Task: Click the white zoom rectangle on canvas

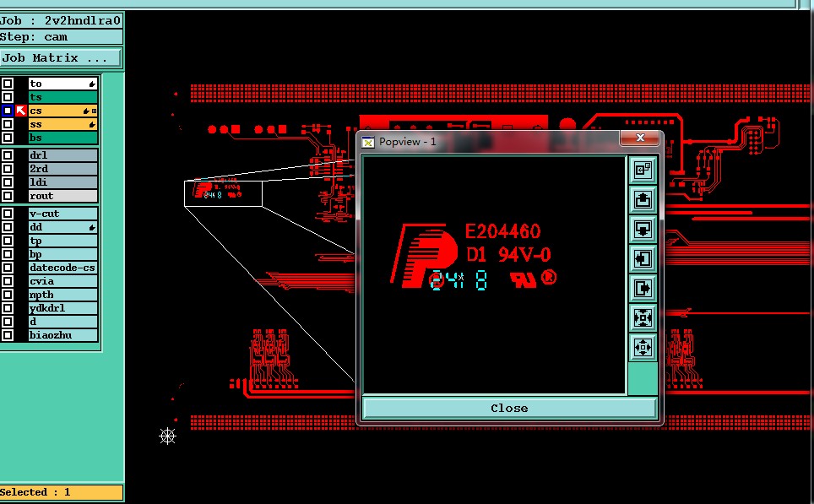Action: tap(223, 193)
